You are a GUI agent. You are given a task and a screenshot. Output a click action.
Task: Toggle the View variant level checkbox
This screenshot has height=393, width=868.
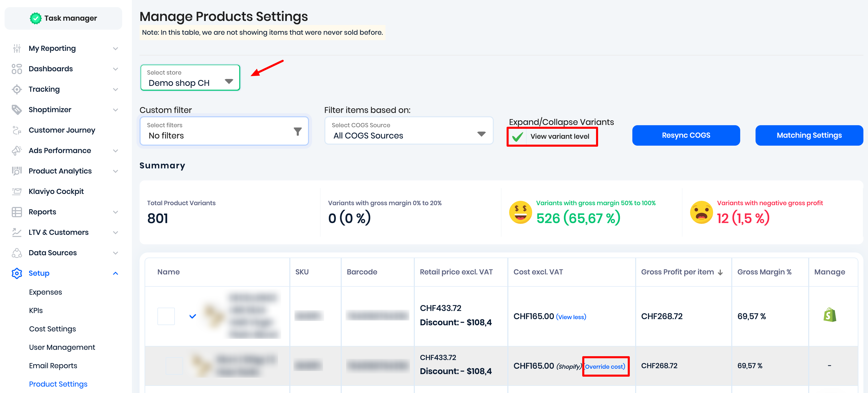click(517, 137)
